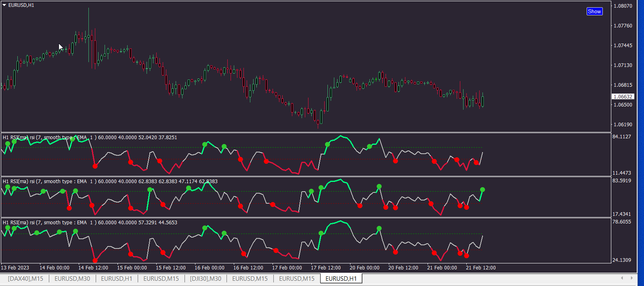
Task: Click the 1.07130 price scale value
Action: tap(623, 65)
